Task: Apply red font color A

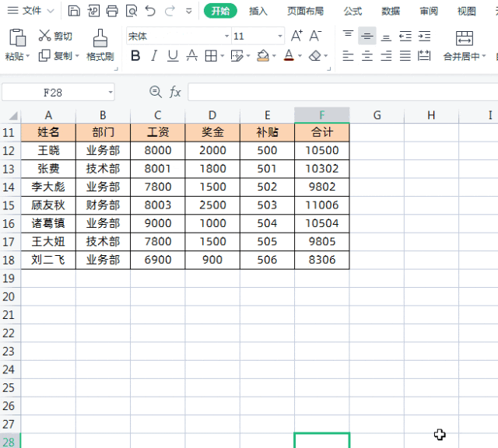Action: pos(289,55)
